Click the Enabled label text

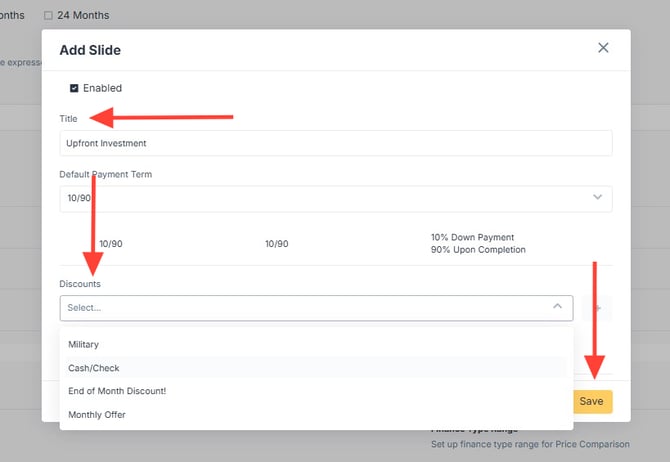[102, 88]
